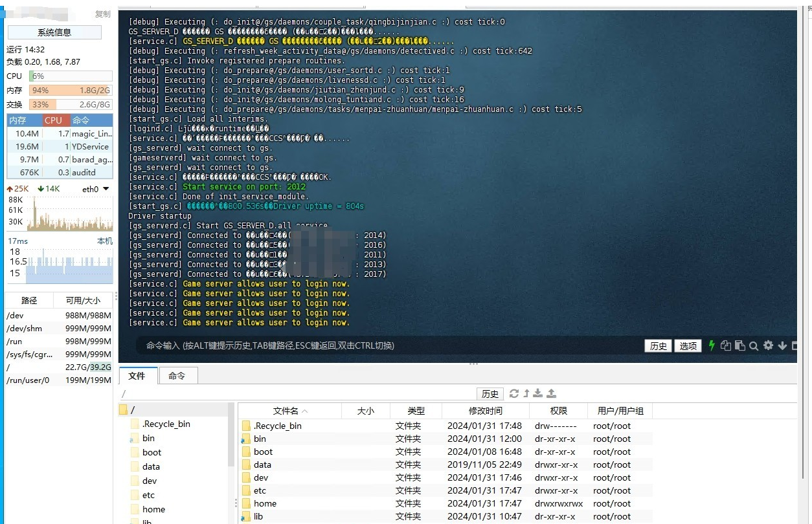Select .Recycle_bin folder in directory tree
The width and height of the screenshot is (812, 524).
coord(166,424)
